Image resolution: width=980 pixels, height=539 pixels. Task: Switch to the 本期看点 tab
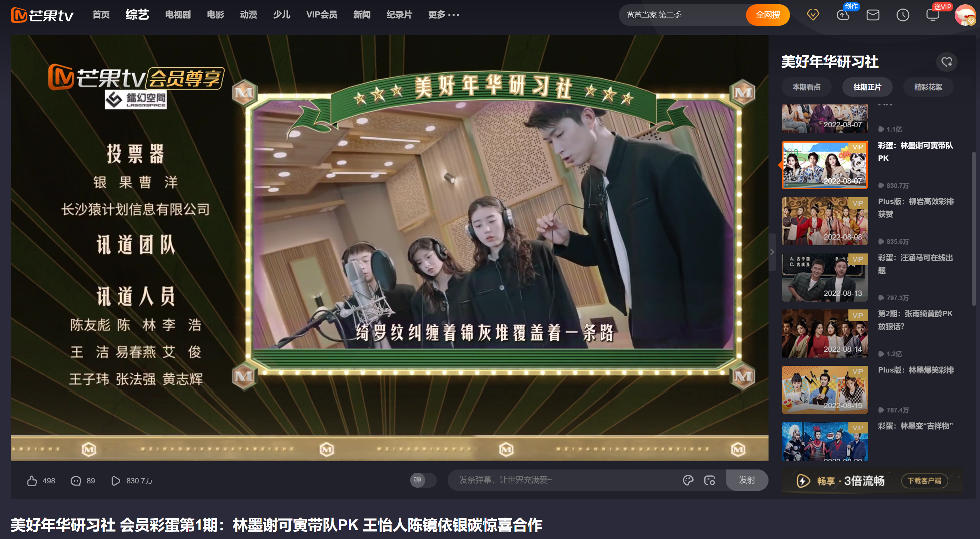tap(806, 87)
